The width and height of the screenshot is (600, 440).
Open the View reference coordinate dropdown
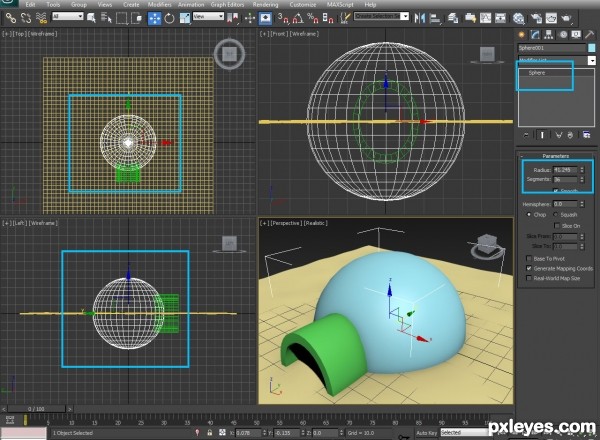208,16
